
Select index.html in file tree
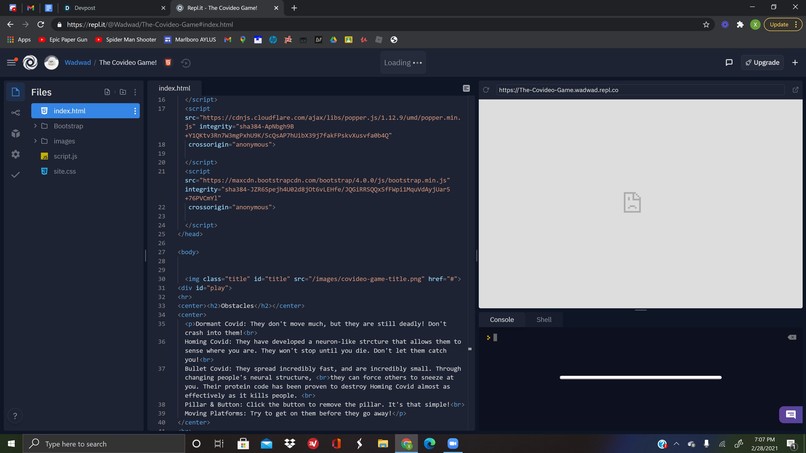(x=85, y=111)
